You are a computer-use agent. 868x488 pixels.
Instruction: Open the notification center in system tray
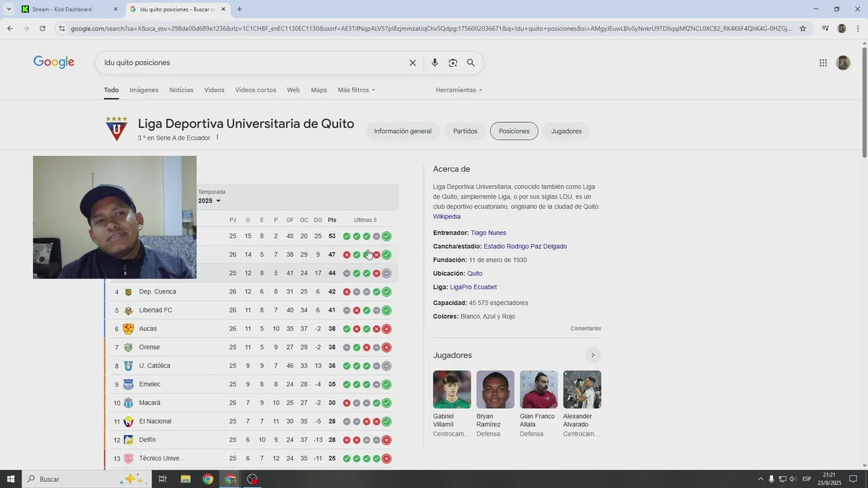click(853, 479)
